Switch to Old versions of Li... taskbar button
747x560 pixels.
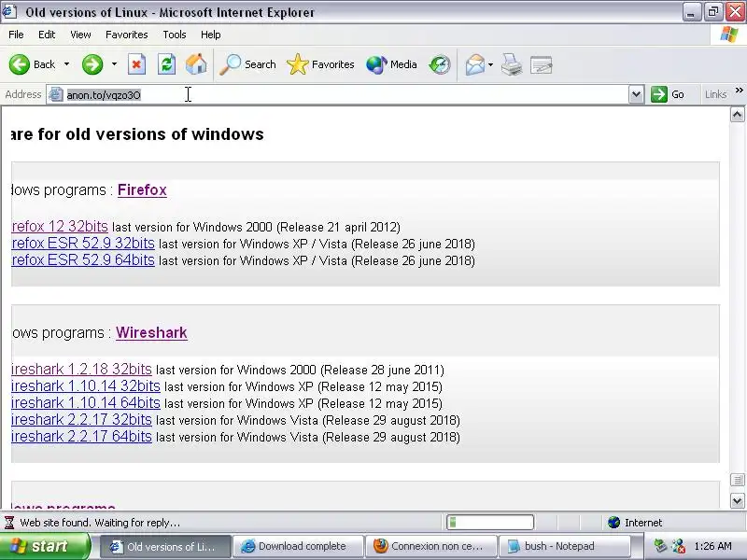[x=166, y=546]
